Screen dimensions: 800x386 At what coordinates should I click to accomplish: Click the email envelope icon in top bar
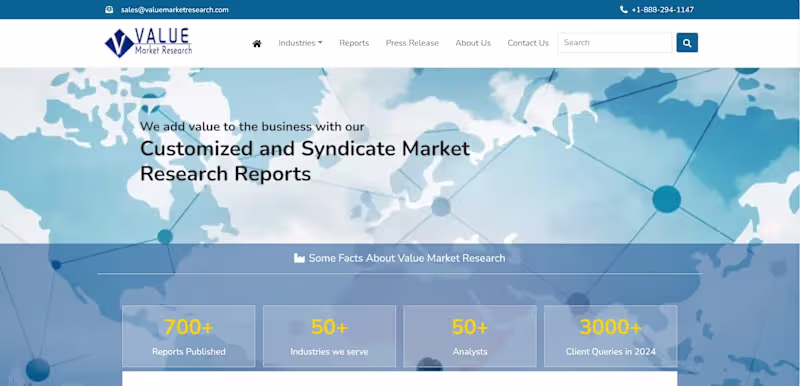pos(109,10)
